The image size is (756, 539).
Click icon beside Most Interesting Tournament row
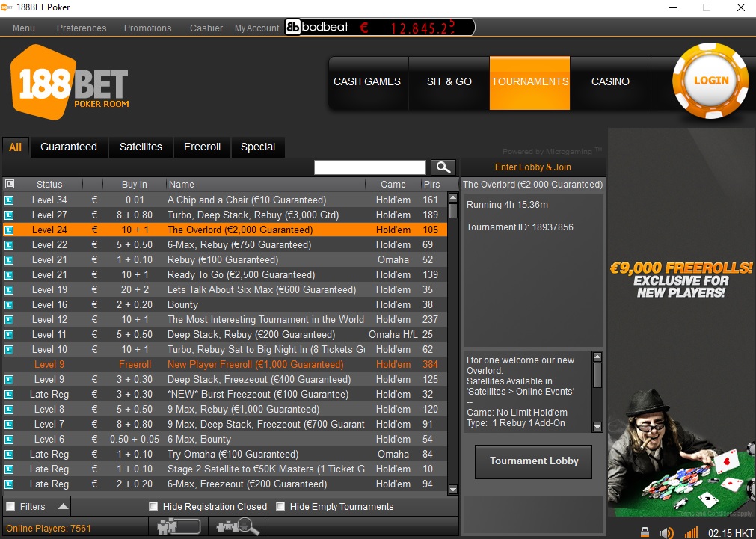(9, 320)
